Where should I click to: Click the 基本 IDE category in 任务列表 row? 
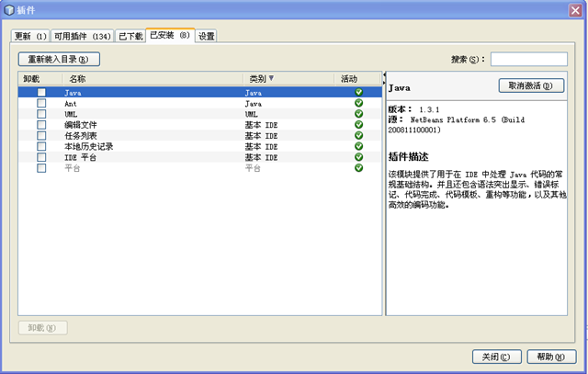261,136
